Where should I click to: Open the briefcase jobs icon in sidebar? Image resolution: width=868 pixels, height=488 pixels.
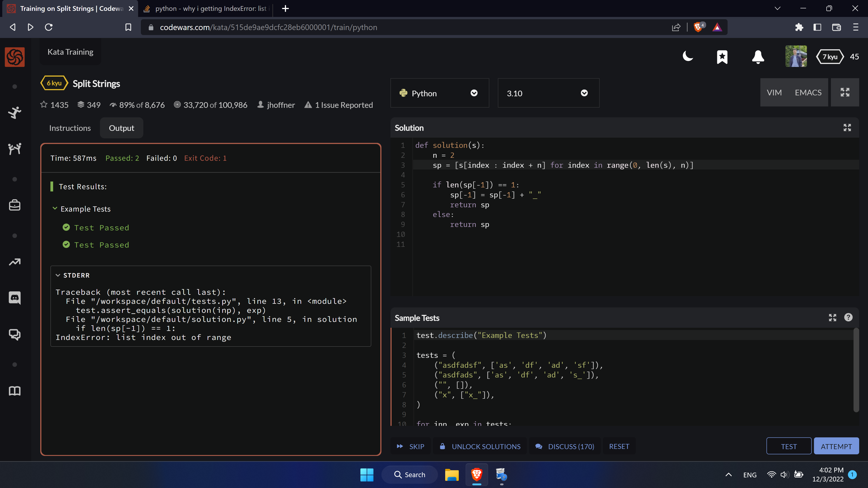coord(14,205)
